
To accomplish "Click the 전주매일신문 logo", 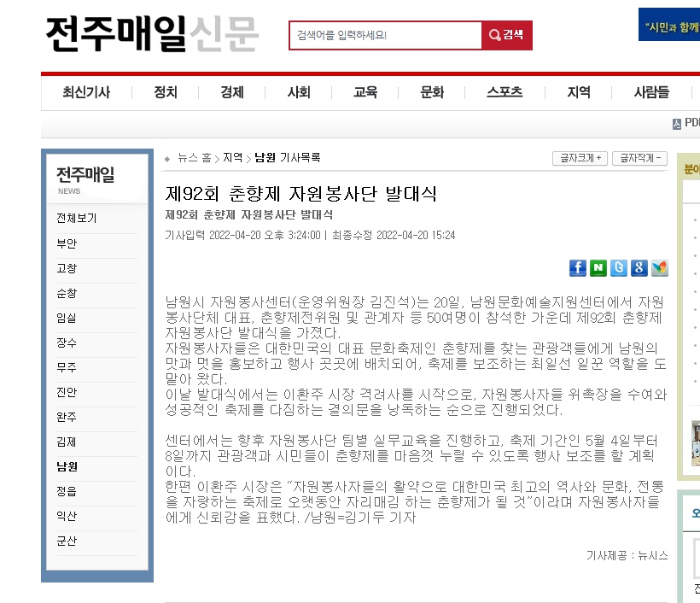I will [x=152, y=34].
